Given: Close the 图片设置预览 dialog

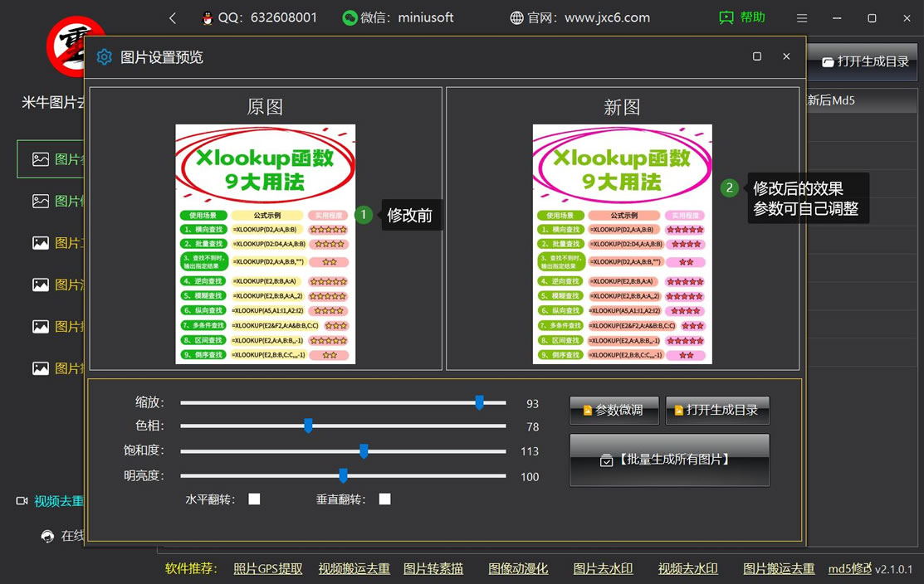Looking at the screenshot, I should pos(786,56).
